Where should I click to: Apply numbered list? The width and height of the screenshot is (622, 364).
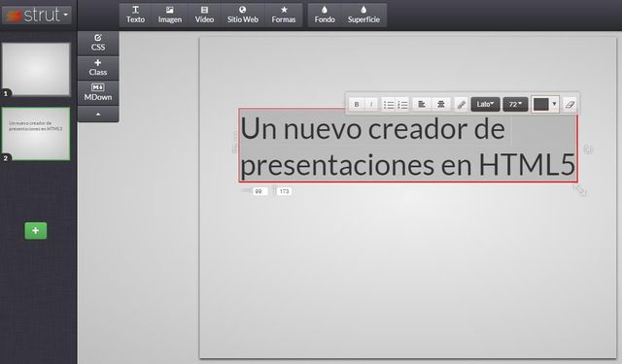(x=402, y=104)
